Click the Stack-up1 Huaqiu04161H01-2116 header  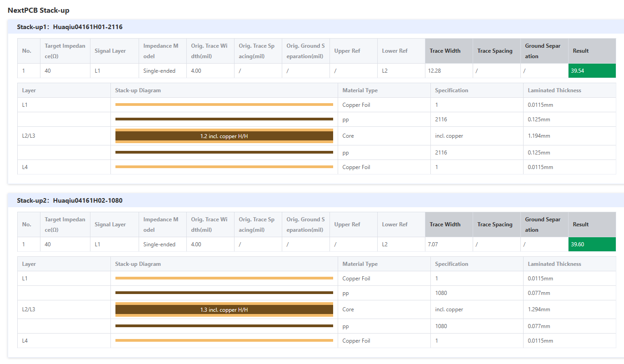(x=70, y=27)
